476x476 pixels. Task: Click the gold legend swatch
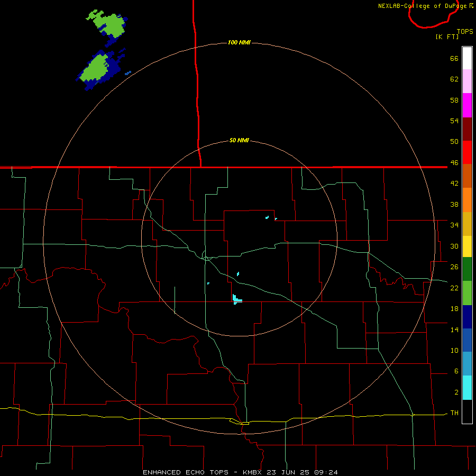coord(467,224)
